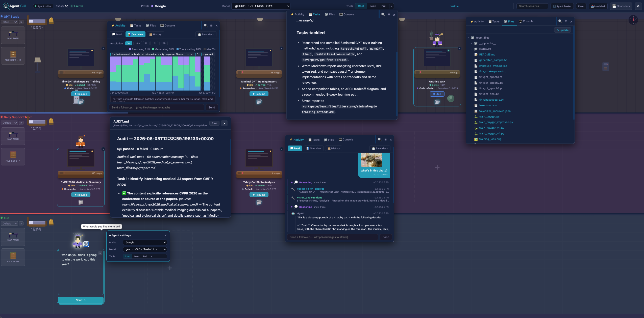Open the Manager desk in GPT Study
This screenshot has width=644, height=318.
(13, 35)
